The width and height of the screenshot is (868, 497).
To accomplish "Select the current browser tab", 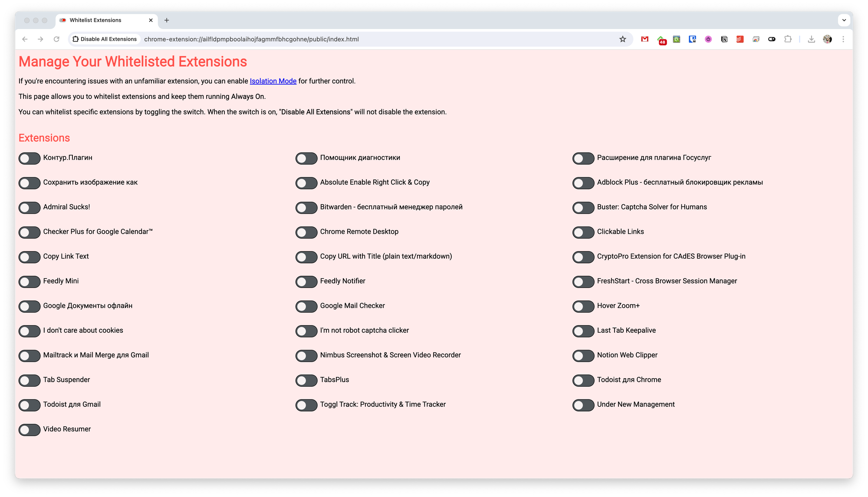I will 107,20.
